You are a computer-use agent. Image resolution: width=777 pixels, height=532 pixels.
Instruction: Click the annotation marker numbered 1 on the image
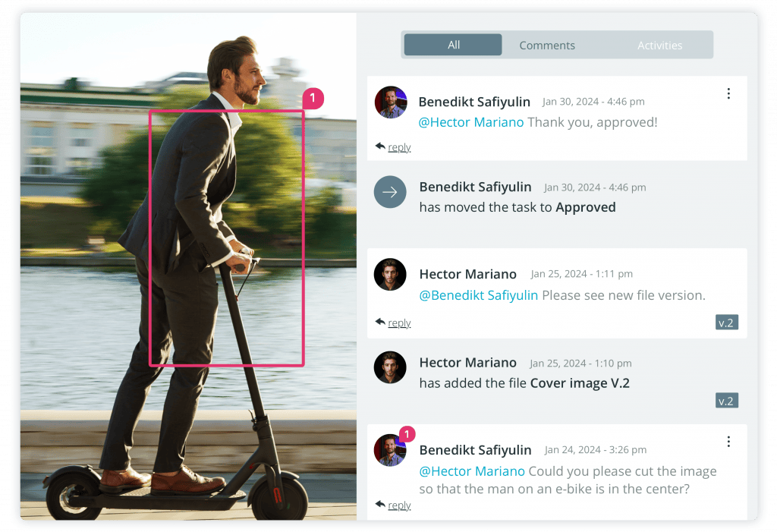point(313,98)
